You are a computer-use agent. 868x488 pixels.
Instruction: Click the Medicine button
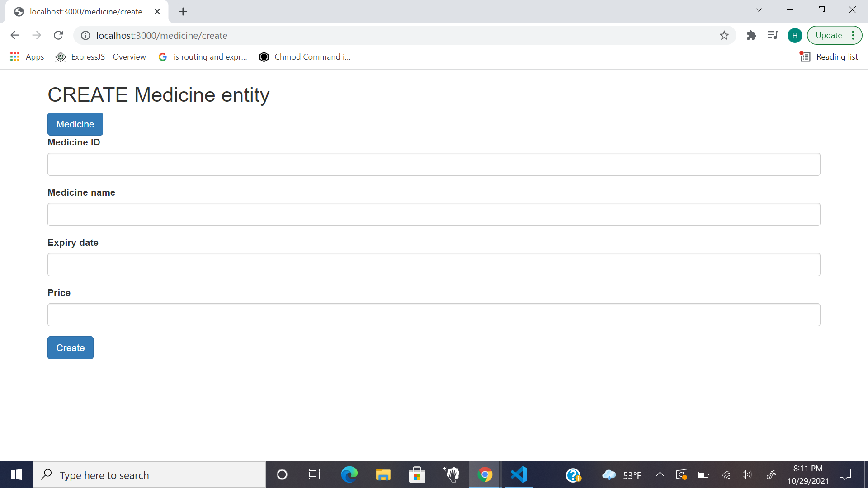[75, 124]
